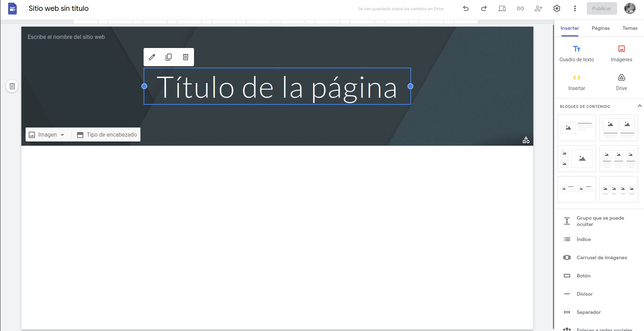Screen dimensions: 644x331
Task: Choose Tipo de encabezado option
Action: tap(107, 135)
